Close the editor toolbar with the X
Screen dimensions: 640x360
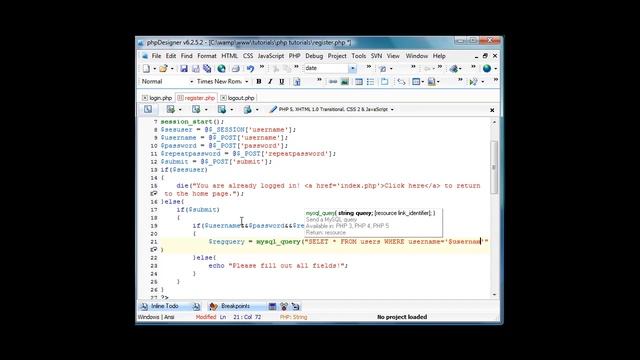point(492,110)
